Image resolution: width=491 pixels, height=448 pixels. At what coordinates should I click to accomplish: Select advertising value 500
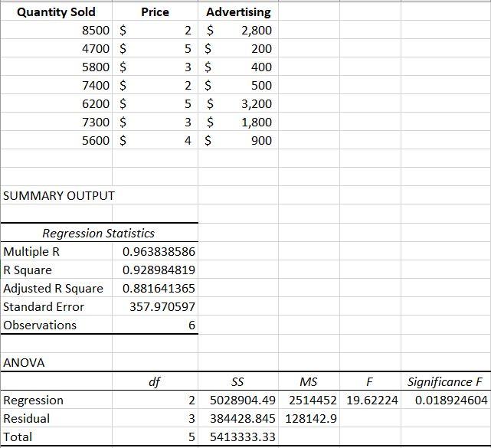coord(238,85)
